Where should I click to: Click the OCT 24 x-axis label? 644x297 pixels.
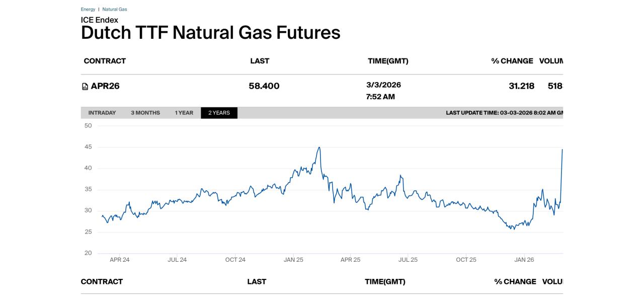pos(235,260)
